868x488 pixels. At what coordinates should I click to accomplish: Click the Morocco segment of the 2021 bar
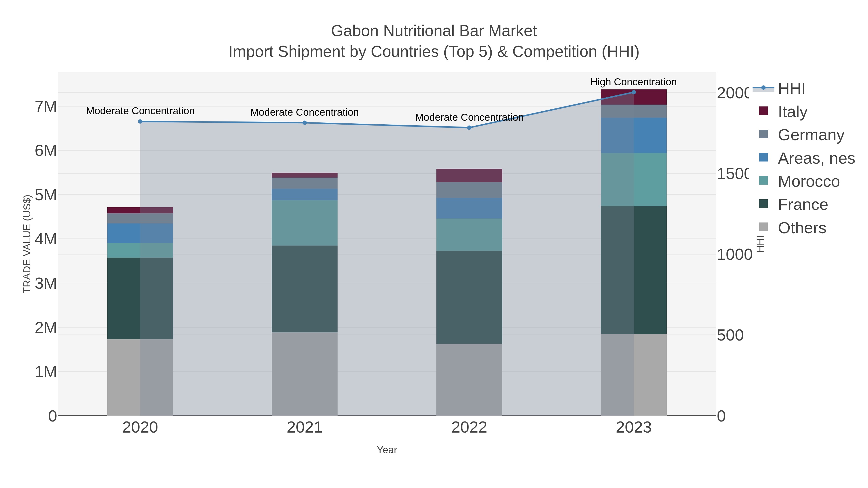coord(305,223)
